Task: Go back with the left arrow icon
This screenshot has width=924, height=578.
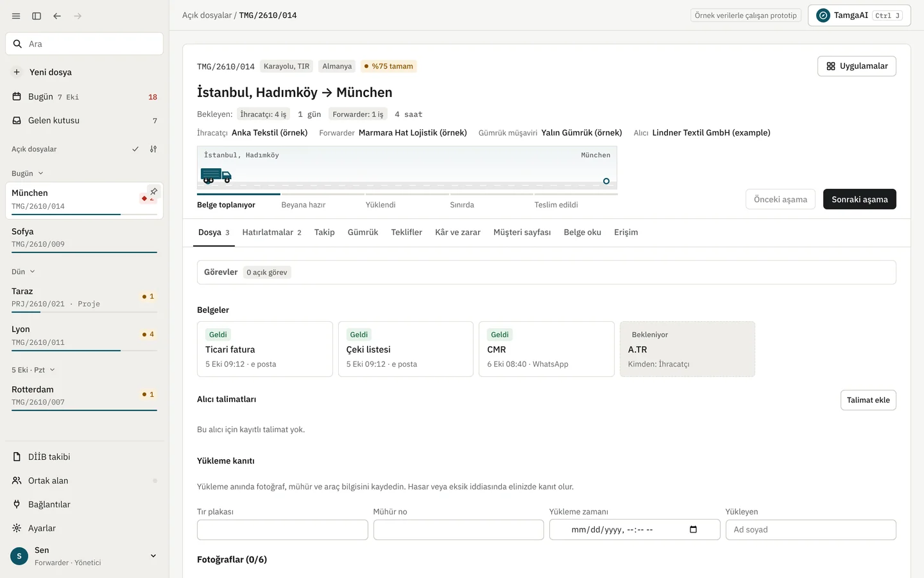Action: click(x=57, y=16)
